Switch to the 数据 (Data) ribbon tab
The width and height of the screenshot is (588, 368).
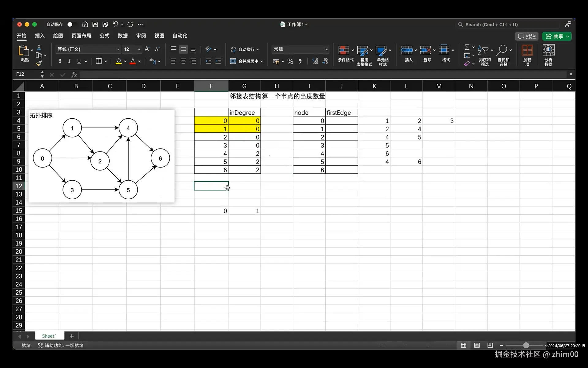pyautogui.click(x=123, y=36)
